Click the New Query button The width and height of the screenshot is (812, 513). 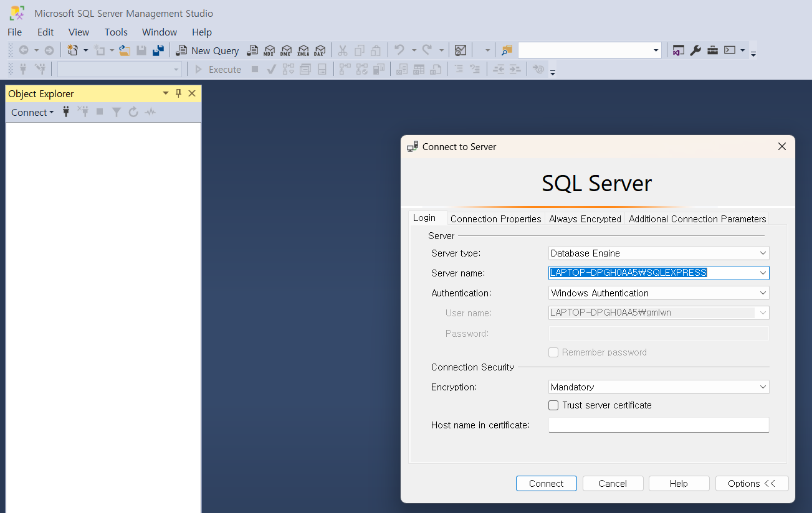pos(208,50)
